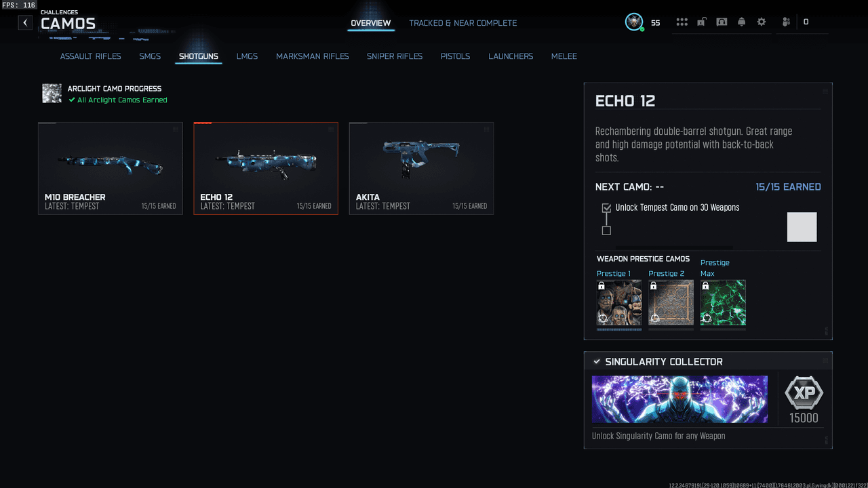The width and height of the screenshot is (868, 488).
Task: Select the Akita shotgun card
Action: coord(421,168)
